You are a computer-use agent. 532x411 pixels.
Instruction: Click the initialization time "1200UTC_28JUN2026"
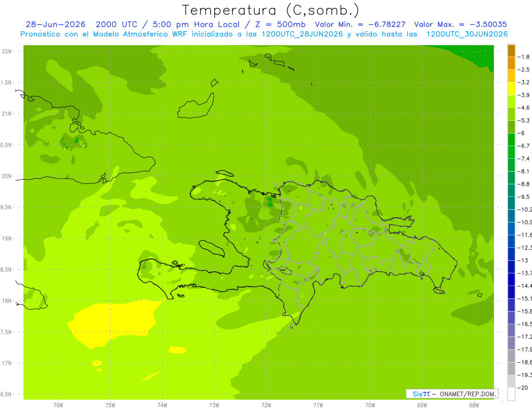coord(302,34)
